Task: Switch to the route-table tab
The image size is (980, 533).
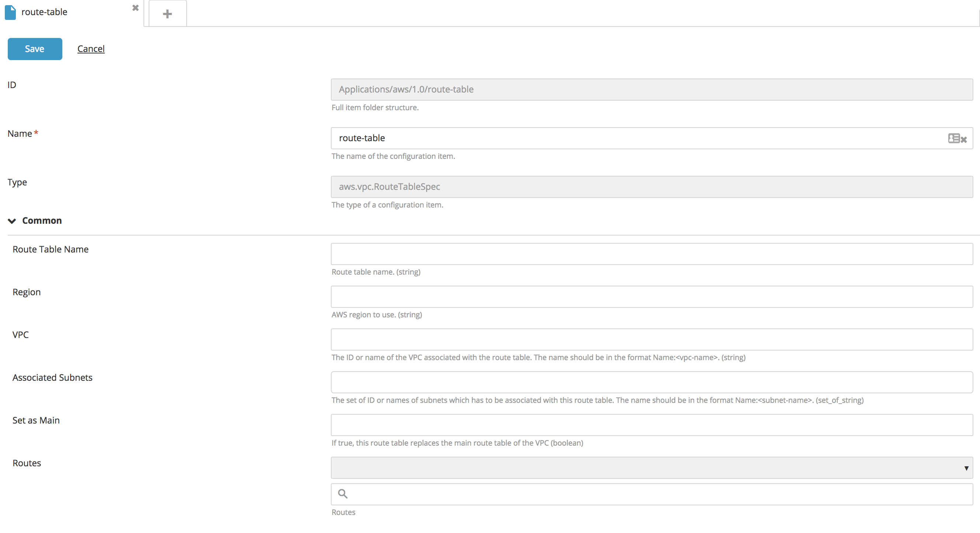Action: 45,12
